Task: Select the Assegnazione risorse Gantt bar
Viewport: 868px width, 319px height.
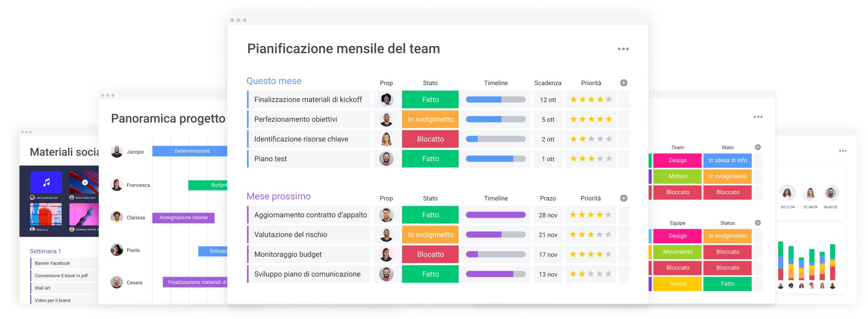Action: coord(183,218)
